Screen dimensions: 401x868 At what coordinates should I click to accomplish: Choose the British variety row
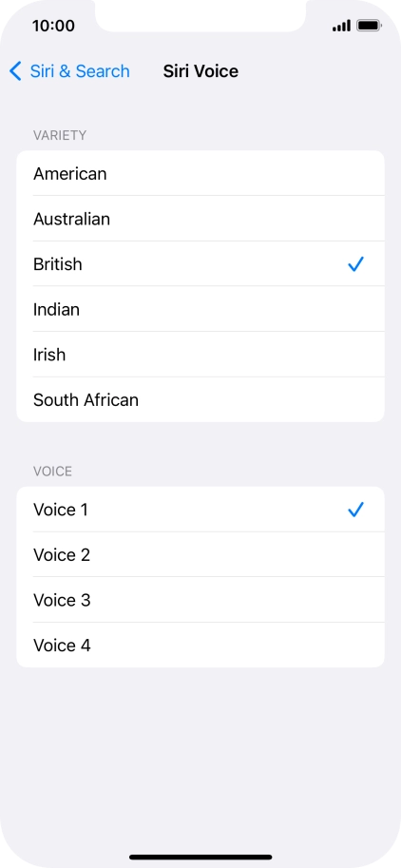200,264
